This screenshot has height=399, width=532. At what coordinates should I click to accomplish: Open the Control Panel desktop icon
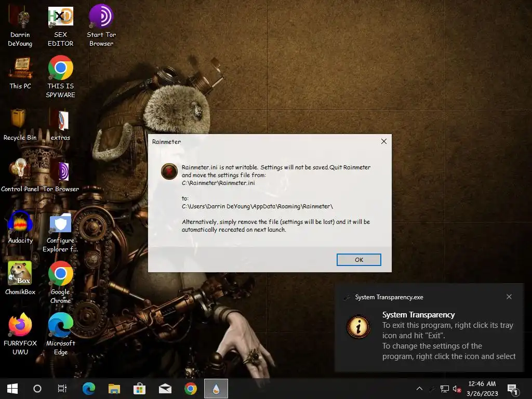tap(20, 176)
